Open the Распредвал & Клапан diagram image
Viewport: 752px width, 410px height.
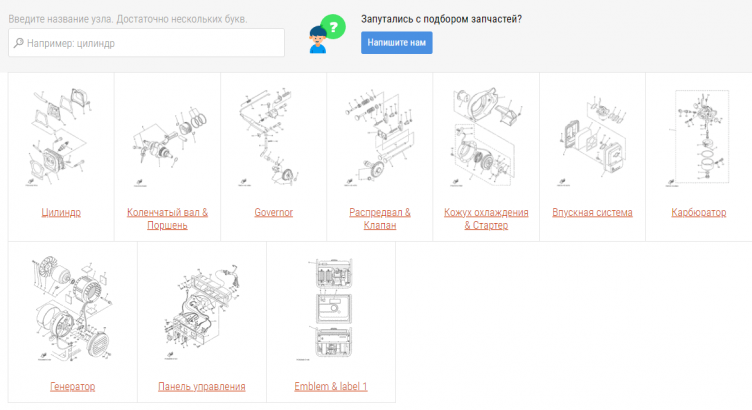(379, 138)
